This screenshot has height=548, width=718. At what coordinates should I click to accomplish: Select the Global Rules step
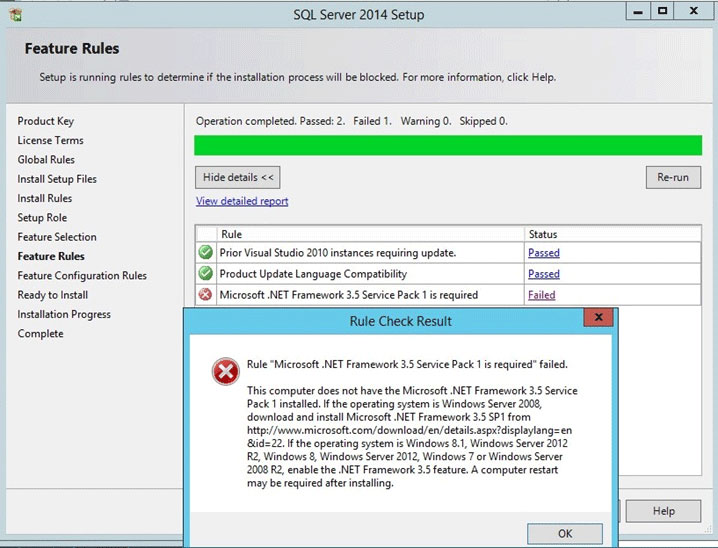(46, 160)
